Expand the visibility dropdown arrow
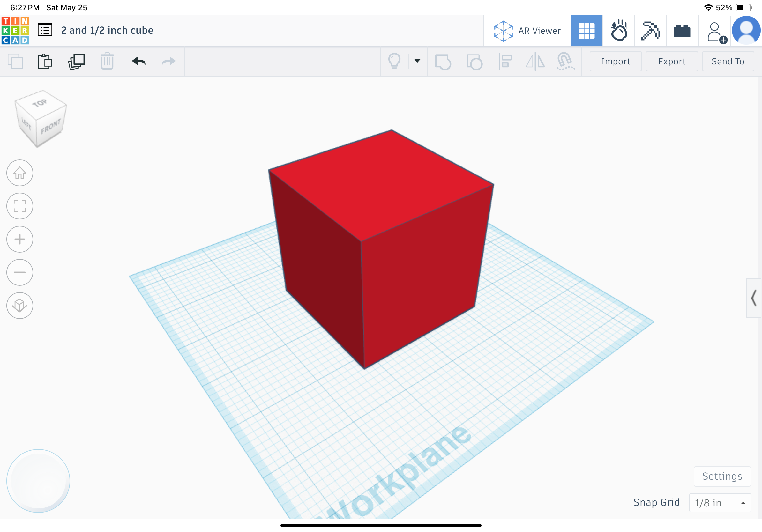 point(417,61)
